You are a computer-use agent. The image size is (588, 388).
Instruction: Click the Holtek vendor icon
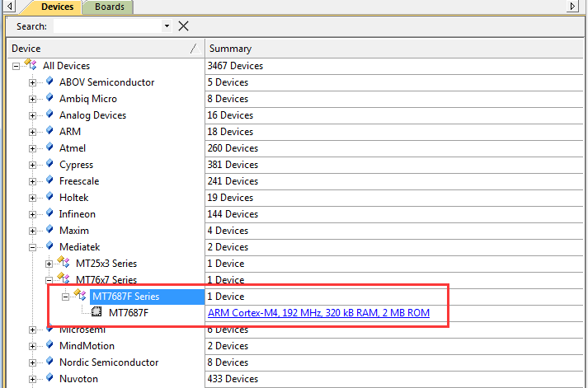[x=49, y=197]
